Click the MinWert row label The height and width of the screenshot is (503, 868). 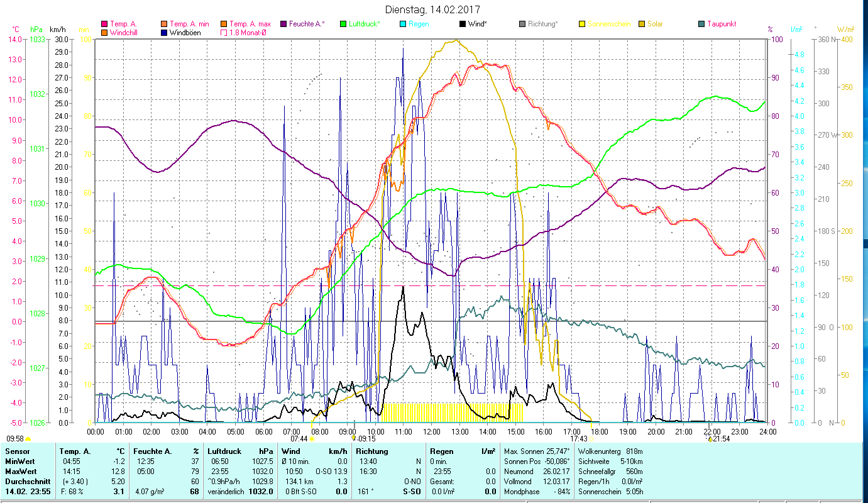coord(21,461)
